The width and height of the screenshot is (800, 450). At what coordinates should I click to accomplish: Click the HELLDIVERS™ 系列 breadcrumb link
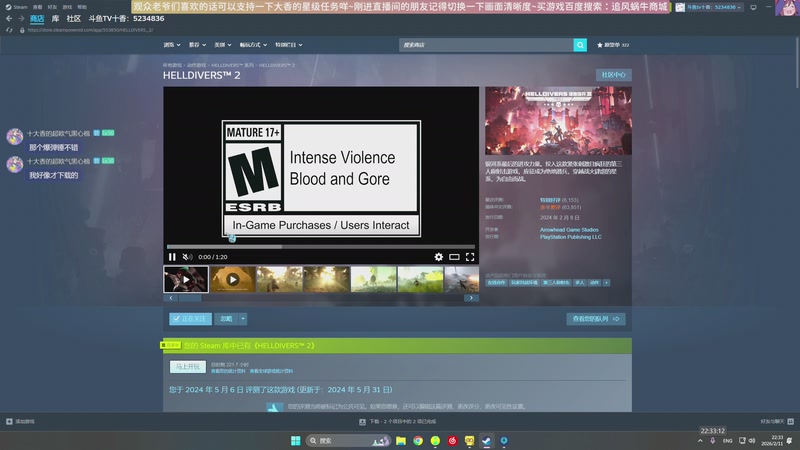232,65
